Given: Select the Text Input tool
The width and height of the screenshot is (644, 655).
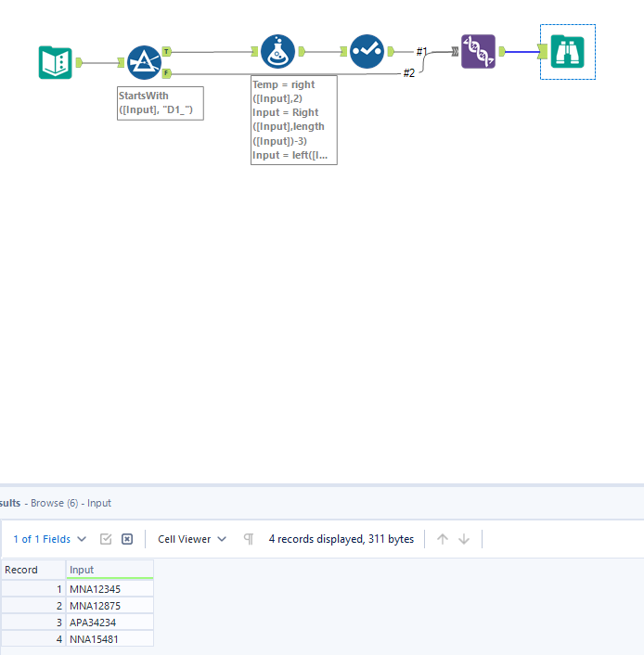Looking at the screenshot, I should click(x=55, y=63).
